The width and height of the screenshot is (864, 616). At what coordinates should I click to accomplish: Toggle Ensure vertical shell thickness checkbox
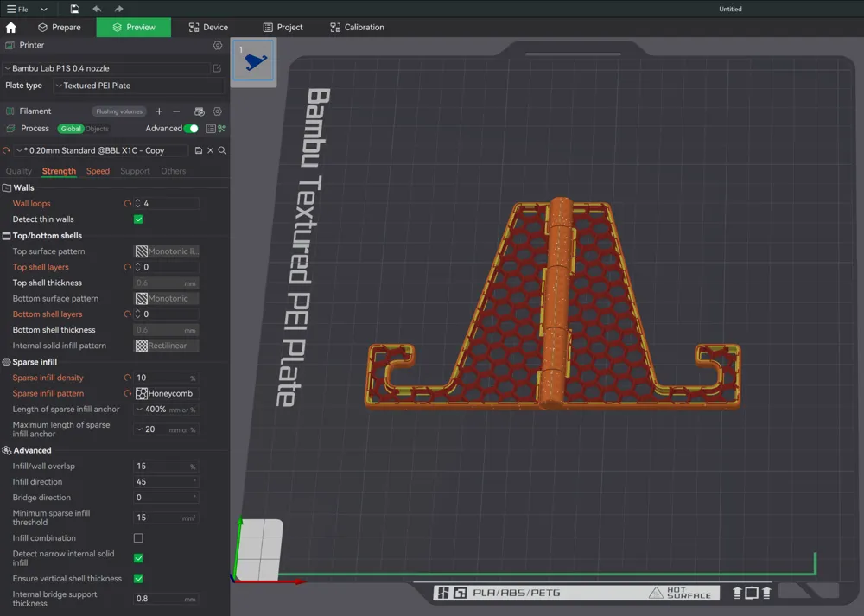[x=138, y=579]
